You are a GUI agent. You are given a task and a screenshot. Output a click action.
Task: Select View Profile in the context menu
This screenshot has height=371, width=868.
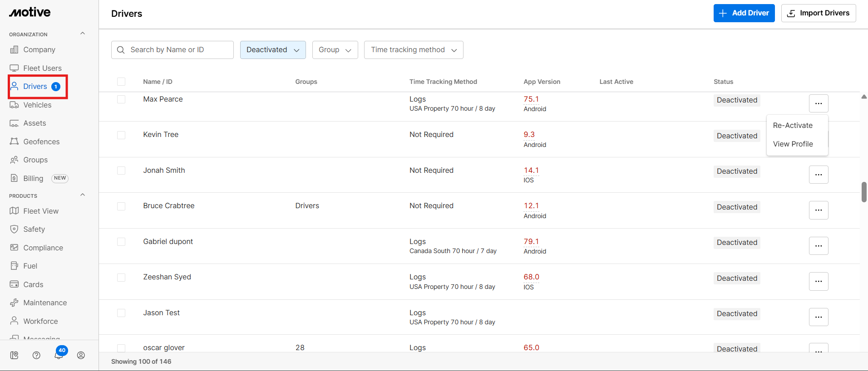793,144
